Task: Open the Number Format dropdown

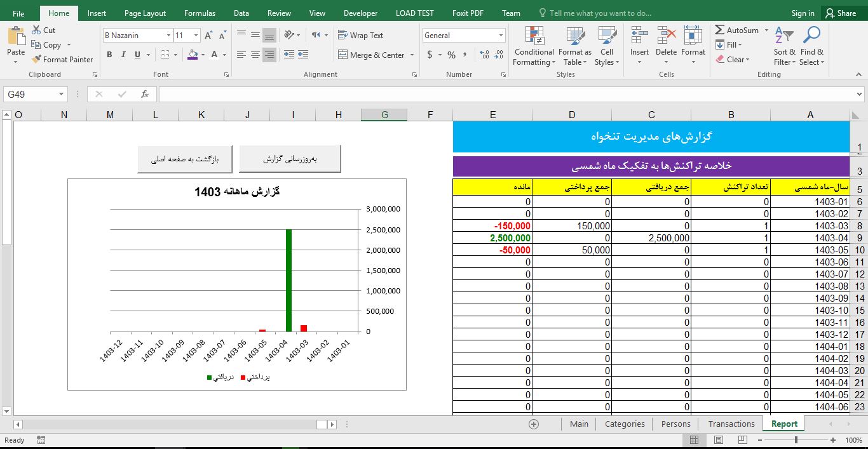Action: (x=501, y=35)
